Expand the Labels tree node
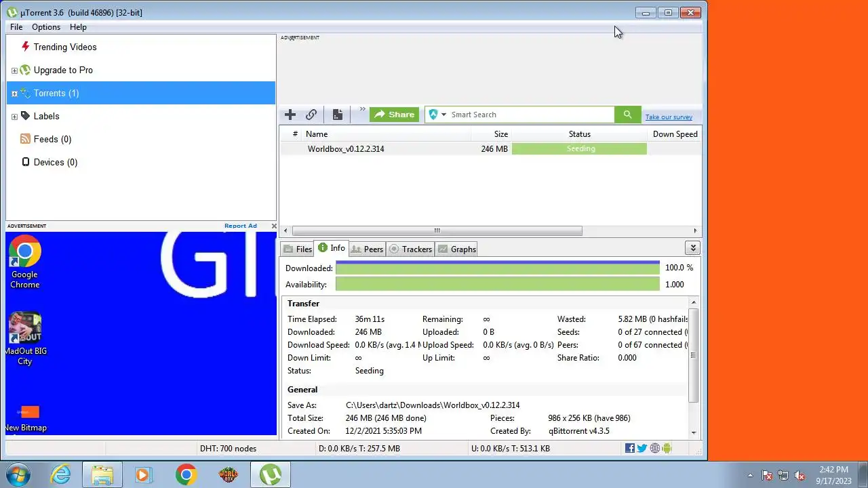 14,117
